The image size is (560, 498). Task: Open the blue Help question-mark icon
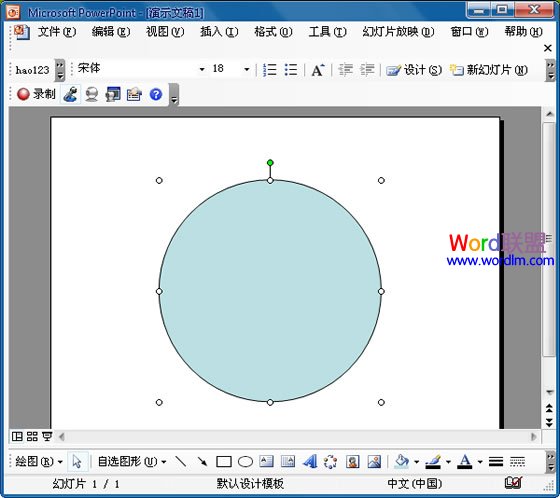coord(156,94)
